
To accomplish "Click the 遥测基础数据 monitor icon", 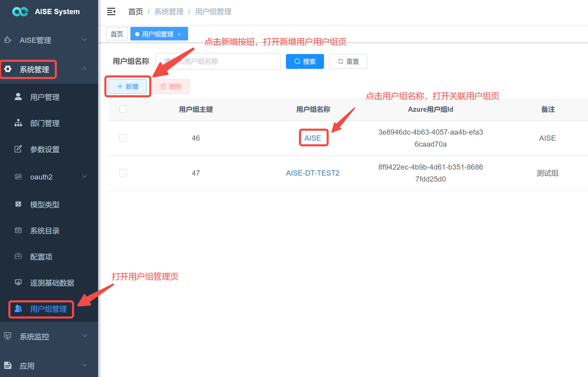I will [x=18, y=283].
